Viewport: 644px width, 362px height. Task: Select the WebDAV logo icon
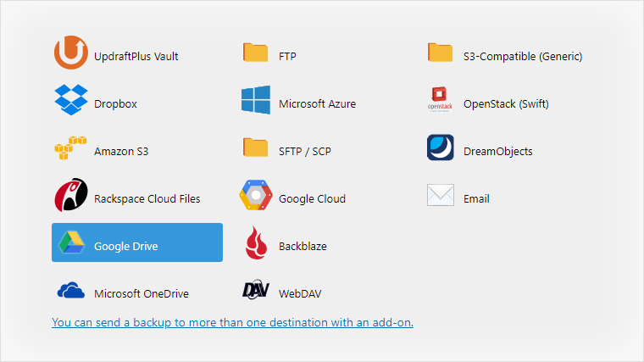[255, 290]
